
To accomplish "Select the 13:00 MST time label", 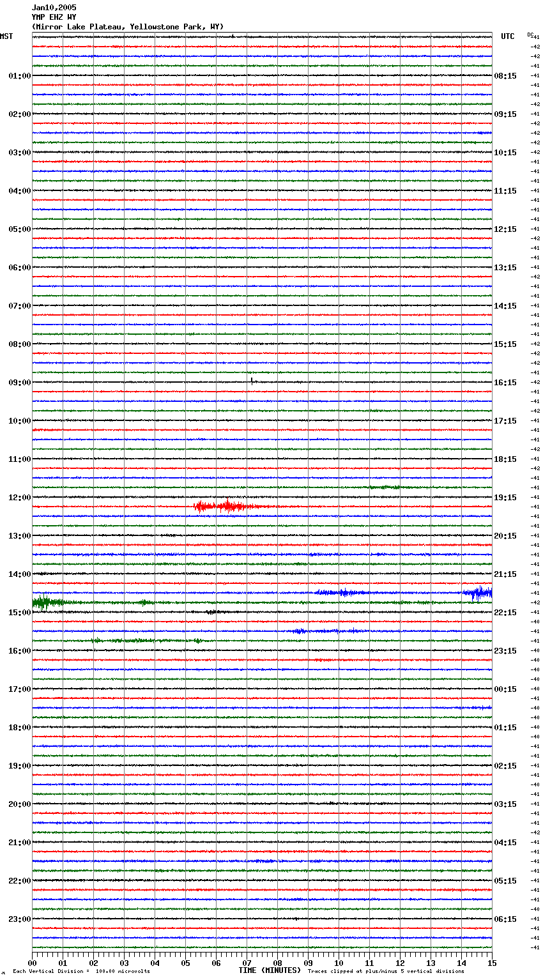I will coord(20,536).
